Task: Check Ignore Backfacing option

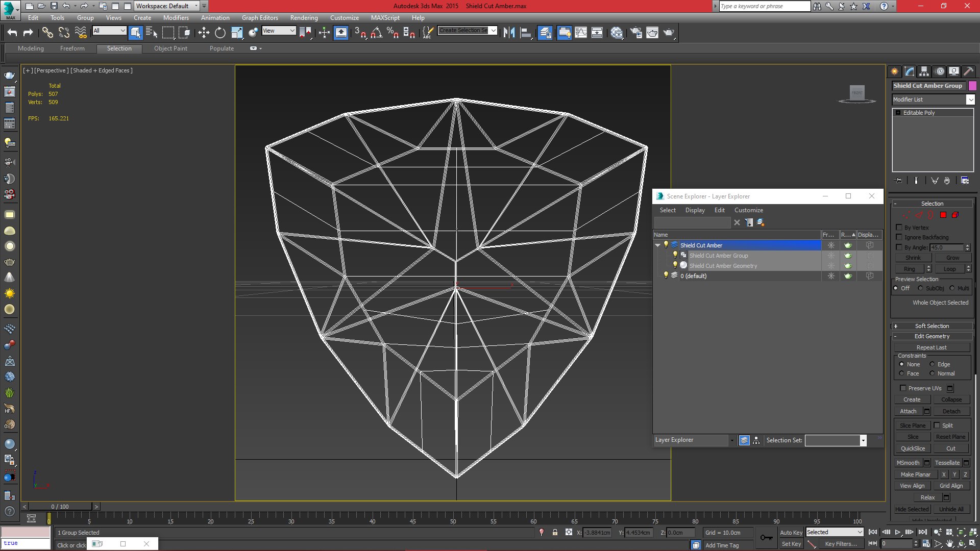Action: coord(899,237)
